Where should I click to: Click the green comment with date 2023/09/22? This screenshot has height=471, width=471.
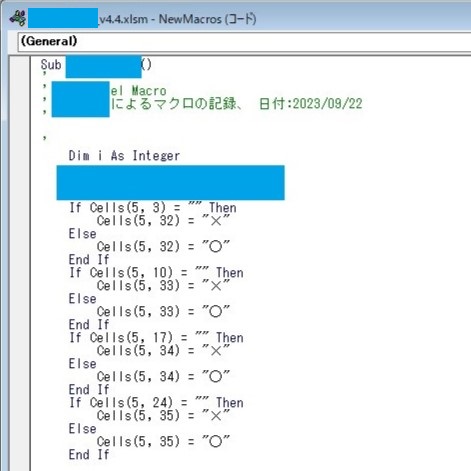(x=236, y=104)
